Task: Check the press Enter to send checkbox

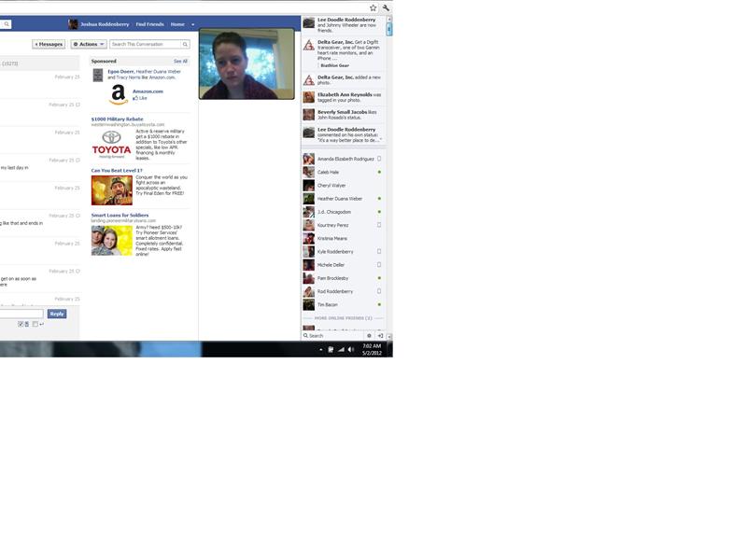Action: click(35, 323)
